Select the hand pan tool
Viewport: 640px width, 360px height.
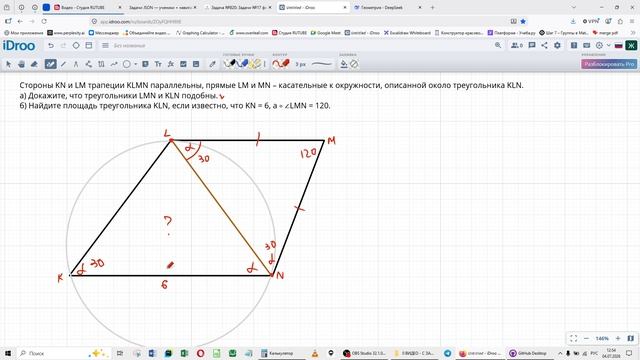[21, 64]
